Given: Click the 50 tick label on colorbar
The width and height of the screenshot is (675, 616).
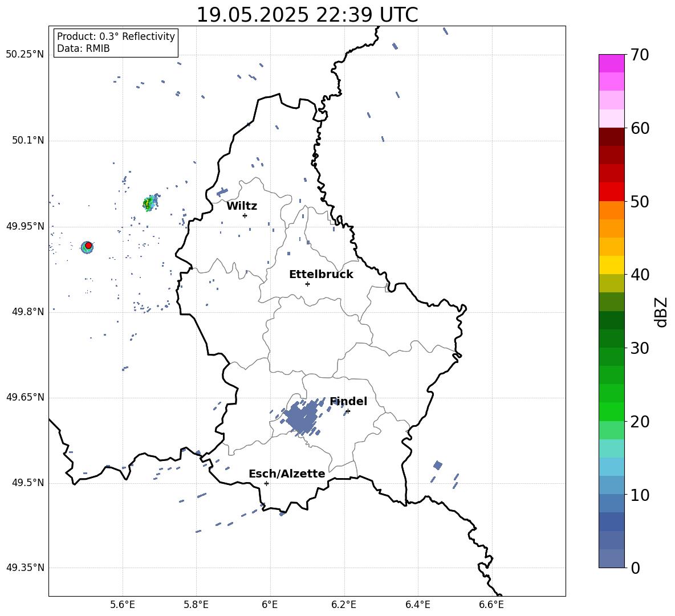Looking at the screenshot, I should point(640,202).
